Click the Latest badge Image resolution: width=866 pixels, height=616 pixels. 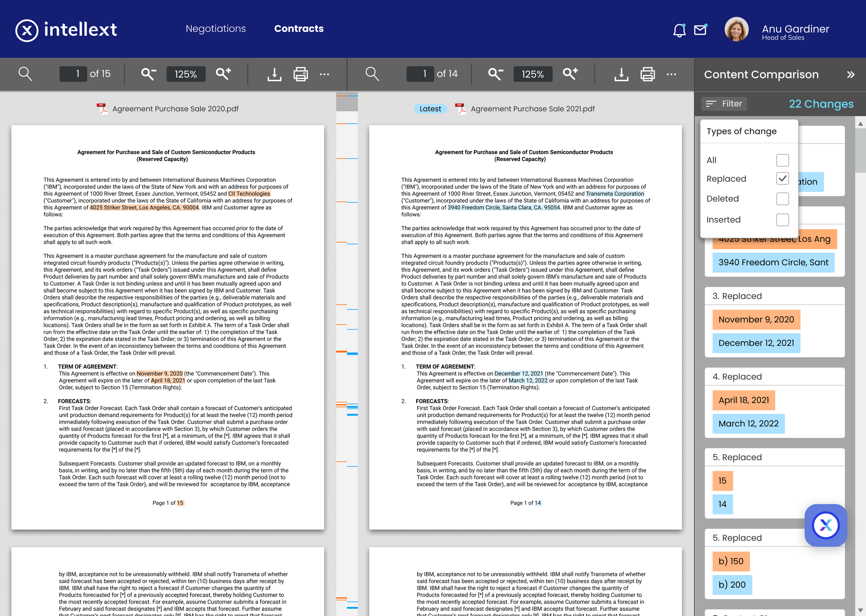pyautogui.click(x=430, y=109)
